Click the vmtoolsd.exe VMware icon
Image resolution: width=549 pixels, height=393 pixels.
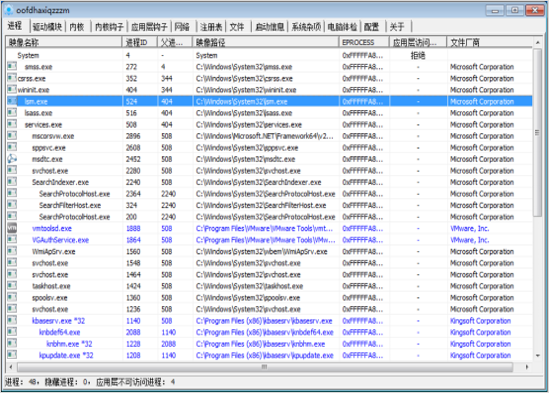(12, 228)
